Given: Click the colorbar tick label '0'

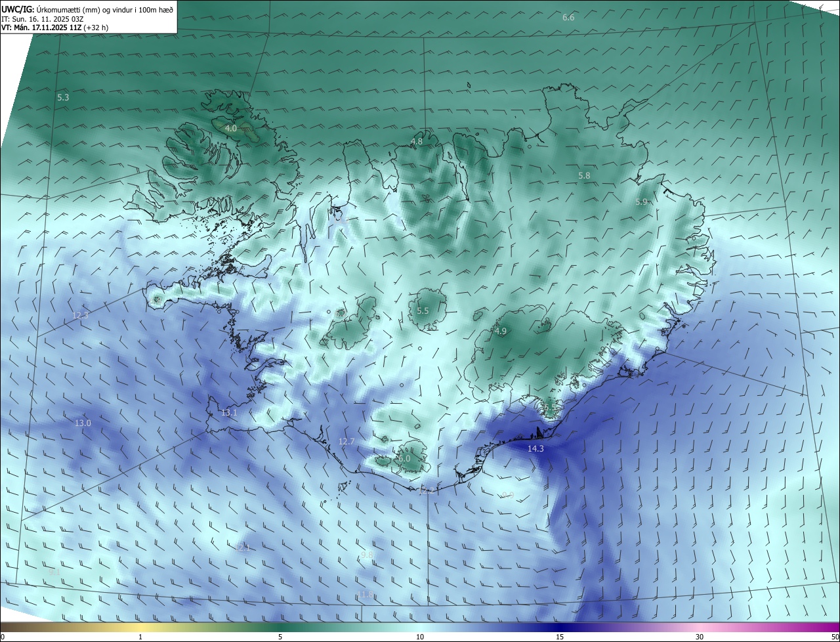Looking at the screenshot, I should click(3, 637).
